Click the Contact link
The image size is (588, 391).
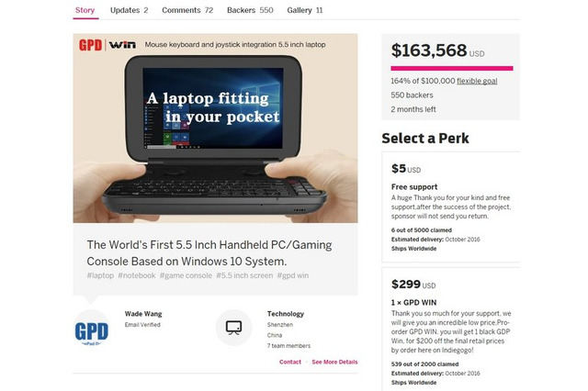(290, 362)
